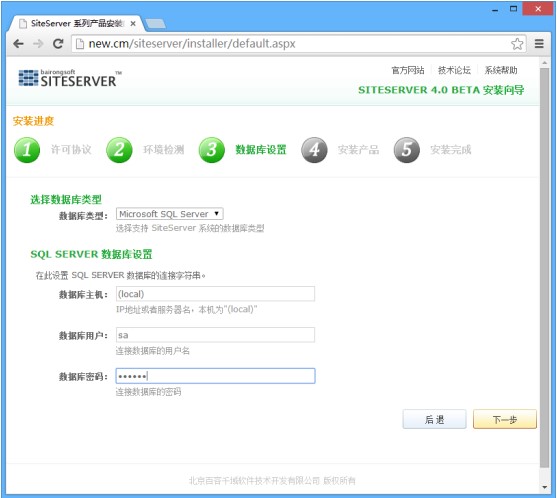
Task: Click the page vertical scrollbar thumb
Action: click(544, 268)
